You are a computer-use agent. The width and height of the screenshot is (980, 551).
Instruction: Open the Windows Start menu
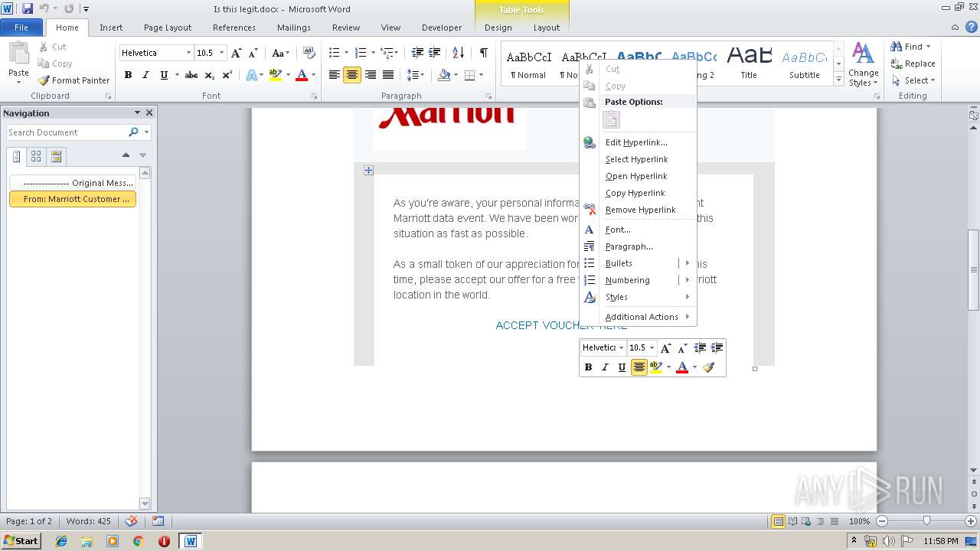[21, 541]
